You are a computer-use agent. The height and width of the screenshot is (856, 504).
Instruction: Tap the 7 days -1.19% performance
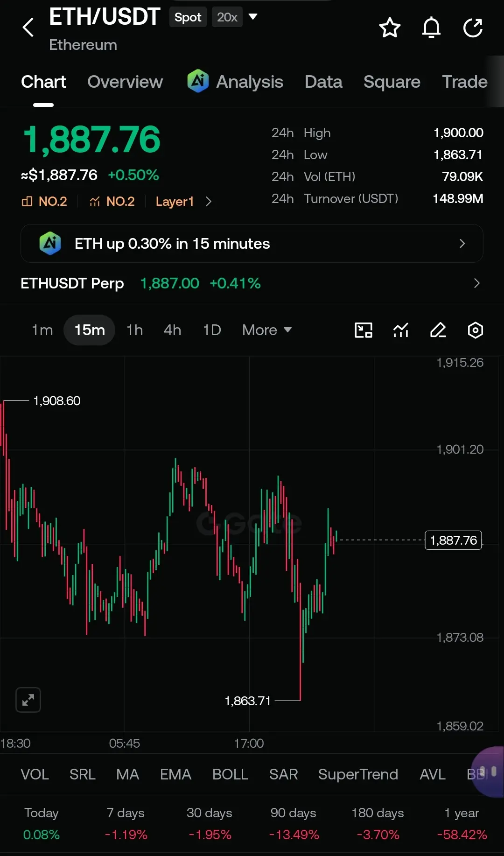(x=126, y=824)
